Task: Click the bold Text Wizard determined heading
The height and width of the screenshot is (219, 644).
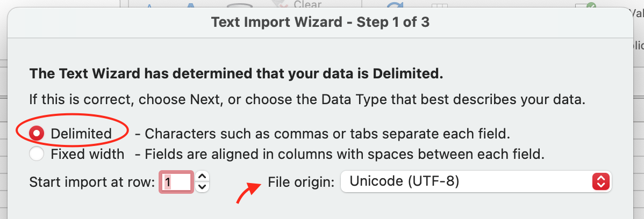Action: pos(236,74)
